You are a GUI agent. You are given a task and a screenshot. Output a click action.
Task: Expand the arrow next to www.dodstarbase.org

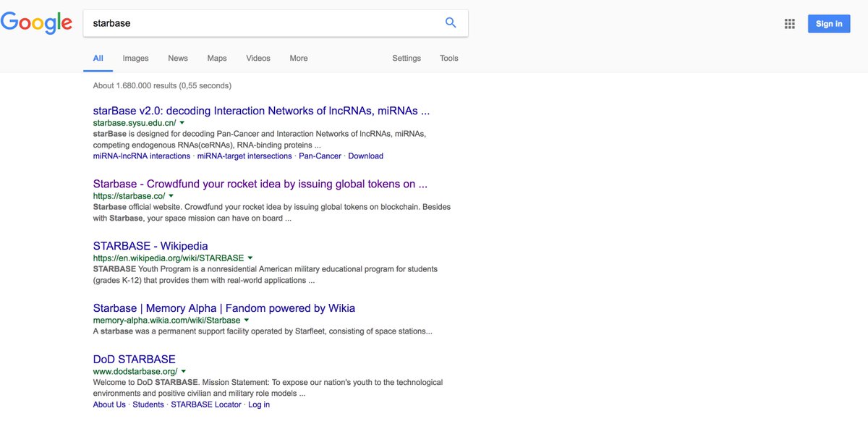click(x=184, y=371)
